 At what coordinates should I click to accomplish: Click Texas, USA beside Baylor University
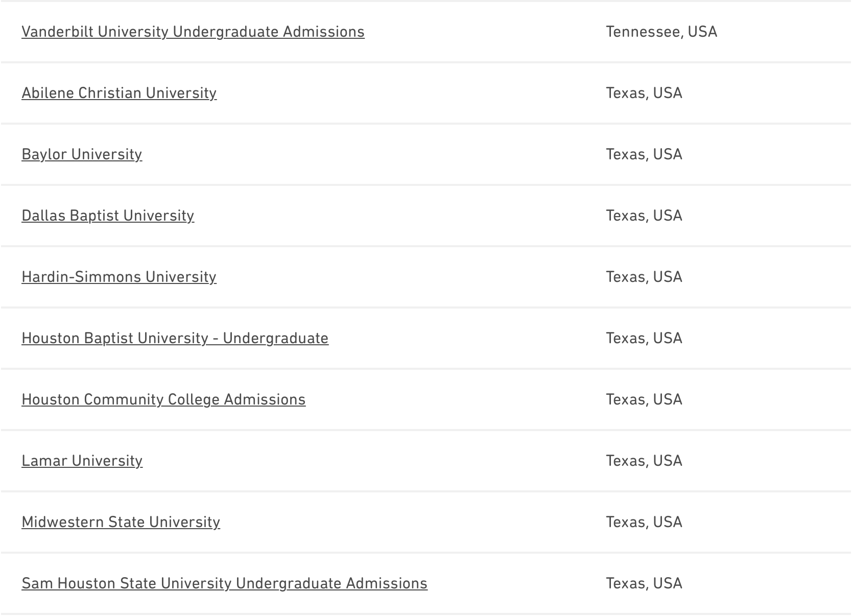click(x=644, y=154)
